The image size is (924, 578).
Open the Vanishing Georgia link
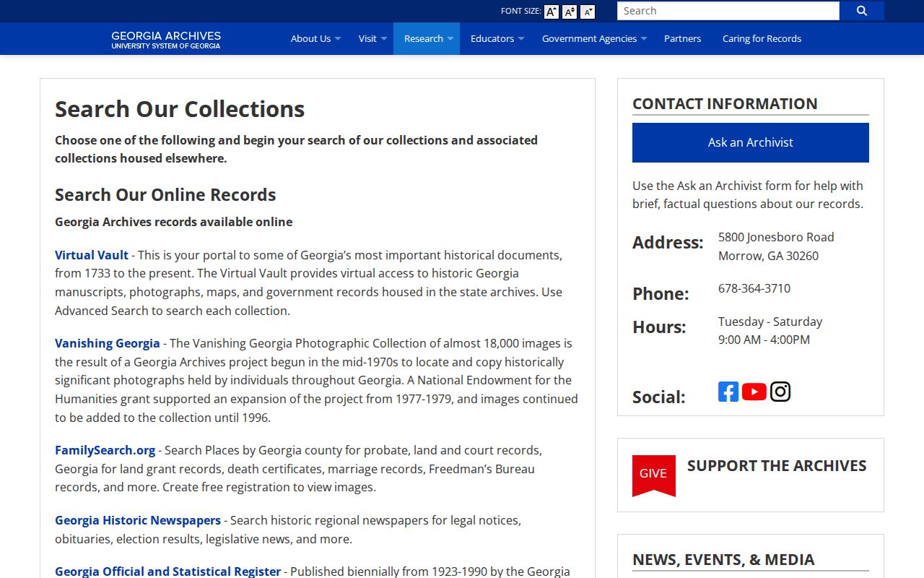click(108, 343)
